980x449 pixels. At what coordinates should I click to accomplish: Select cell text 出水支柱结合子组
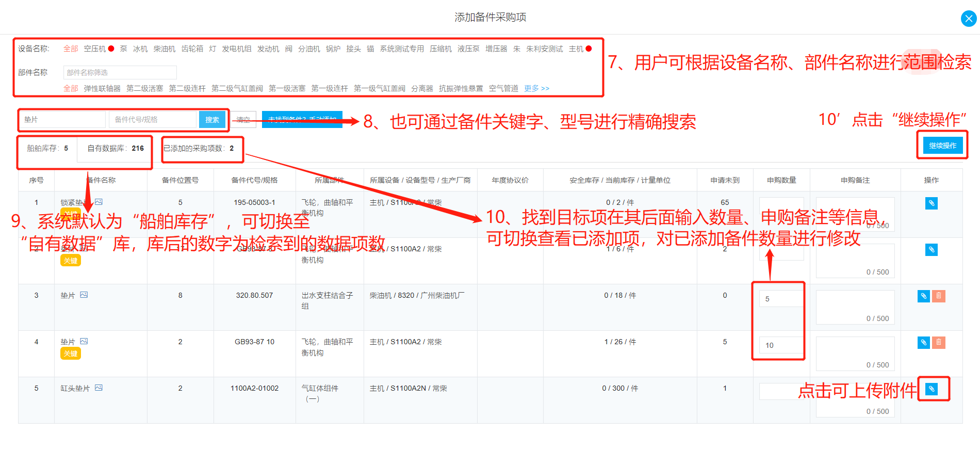[x=328, y=300]
